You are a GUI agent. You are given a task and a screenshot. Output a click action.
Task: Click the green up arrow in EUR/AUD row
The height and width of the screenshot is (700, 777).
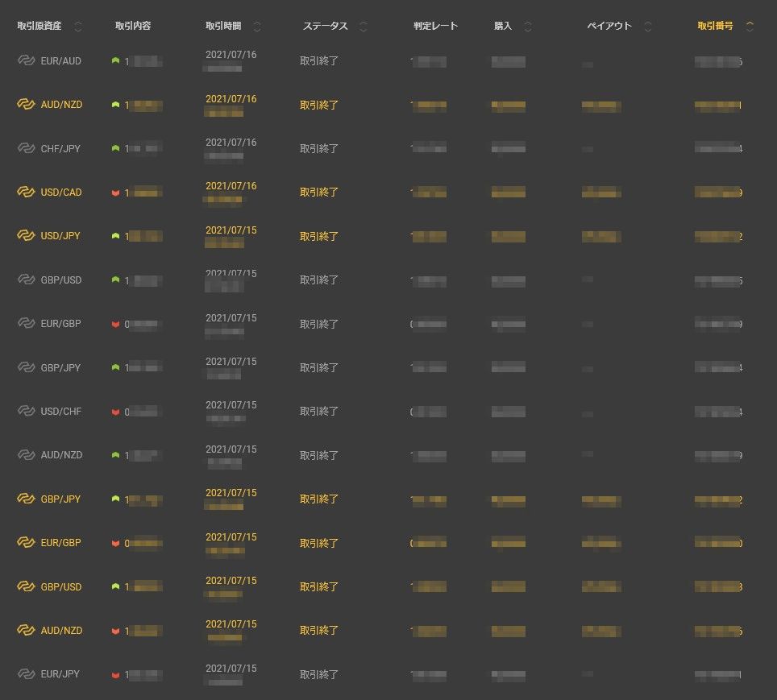pos(115,60)
